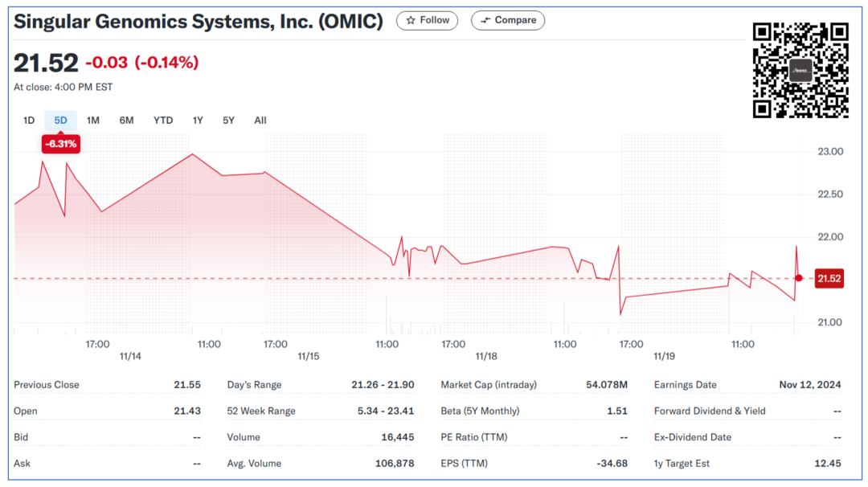868x487 pixels.
Task: Click the red price marker dot on chart
Action: 798,278
